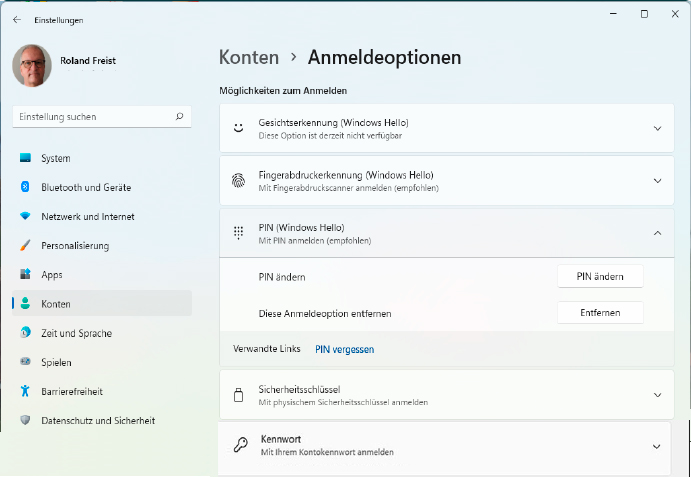Open Bluetooth und Geräte settings
The image size is (691, 477).
click(x=102, y=187)
